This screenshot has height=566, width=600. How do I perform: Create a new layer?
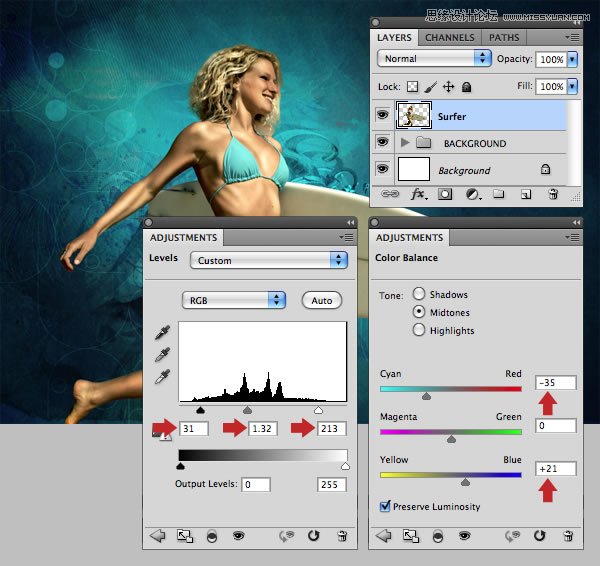pyautogui.click(x=526, y=194)
